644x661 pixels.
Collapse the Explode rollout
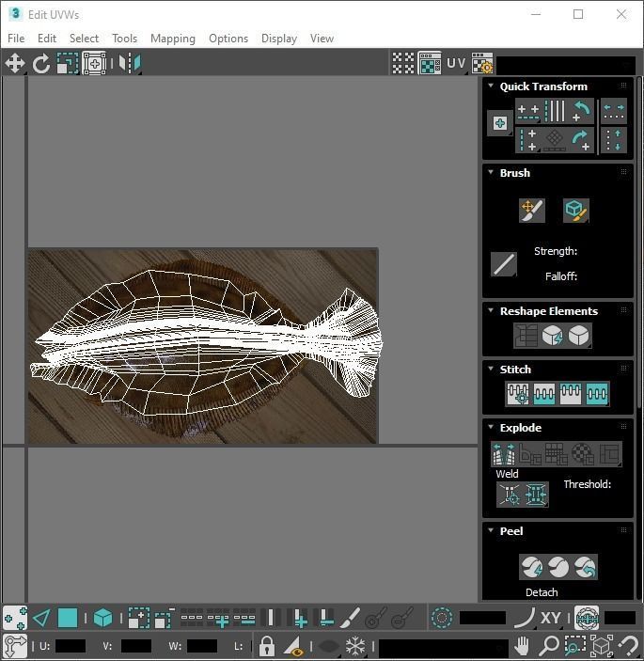pos(491,427)
